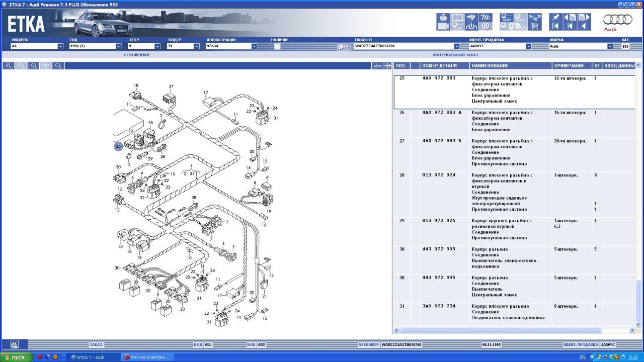Click the highlighted position 25 in diagram
Image resolution: width=644 pixels, height=362 pixels.
pos(118,146)
